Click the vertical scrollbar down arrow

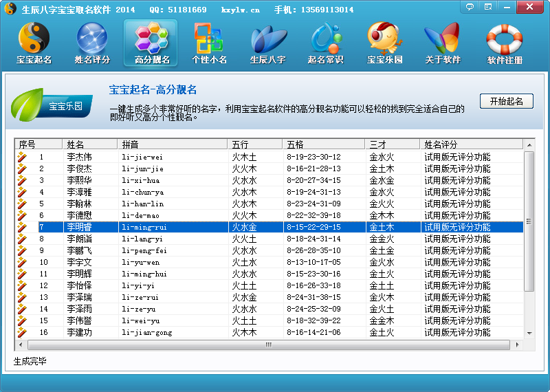click(529, 333)
